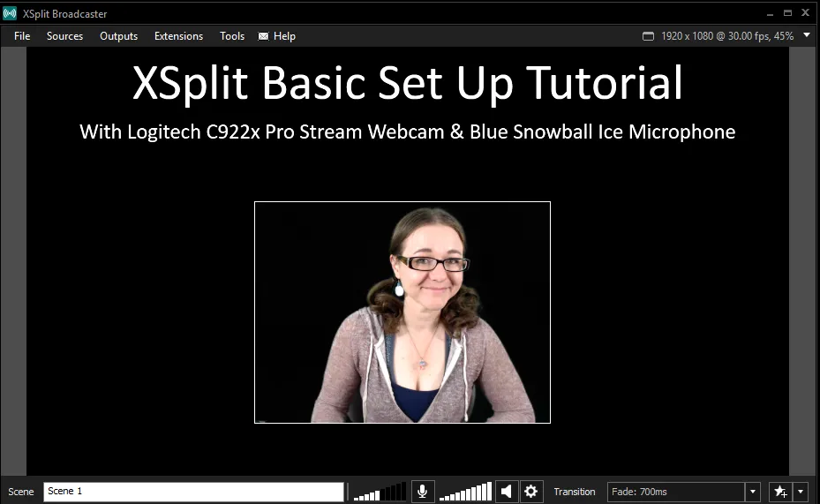Expand the transition dropdown arrow
The width and height of the screenshot is (820, 504).
pos(753,492)
